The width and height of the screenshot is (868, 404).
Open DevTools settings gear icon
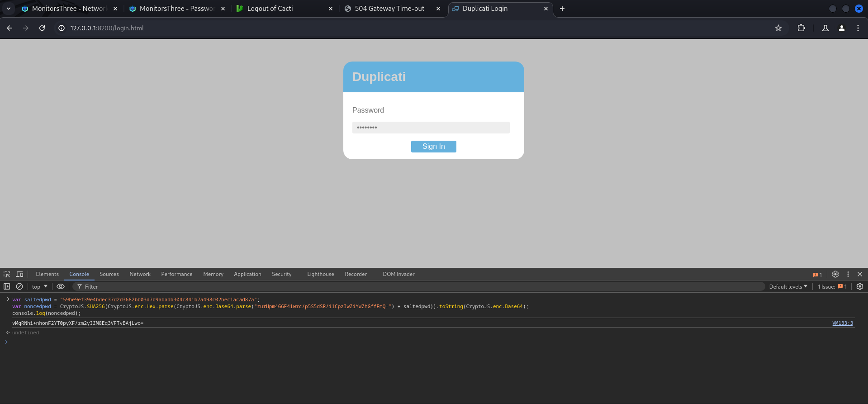point(835,274)
